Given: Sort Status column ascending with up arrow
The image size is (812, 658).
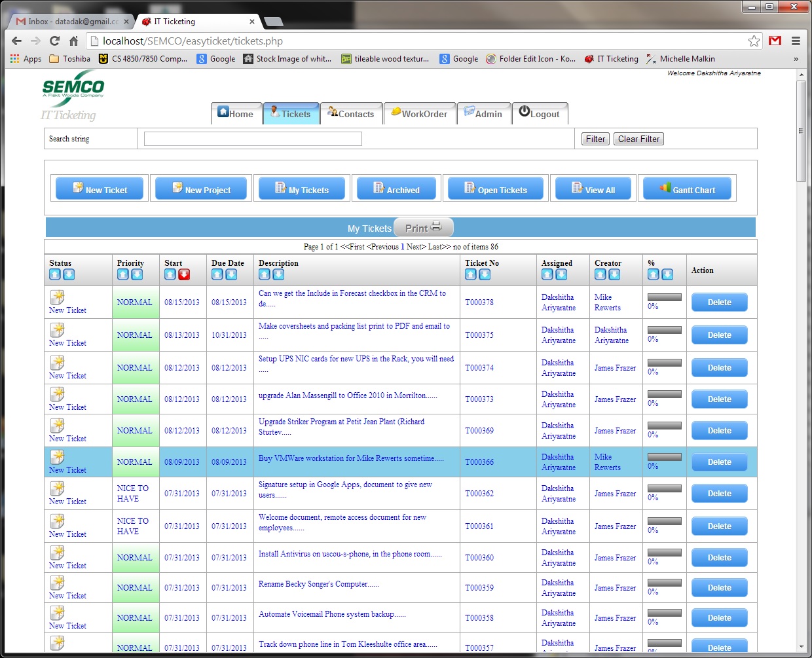Looking at the screenshot, I should pos(55,275).
